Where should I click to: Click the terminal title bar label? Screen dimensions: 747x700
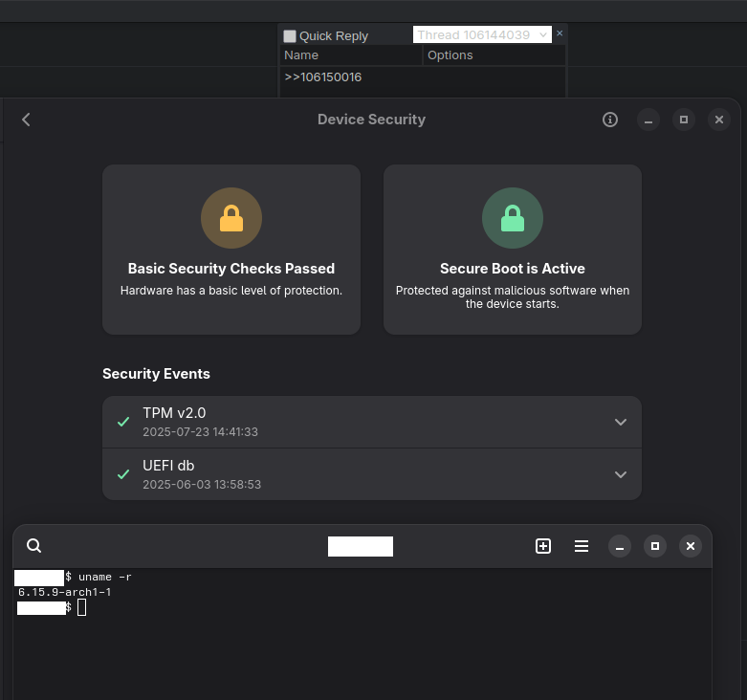pyautogui.click(x=361, y=546)
